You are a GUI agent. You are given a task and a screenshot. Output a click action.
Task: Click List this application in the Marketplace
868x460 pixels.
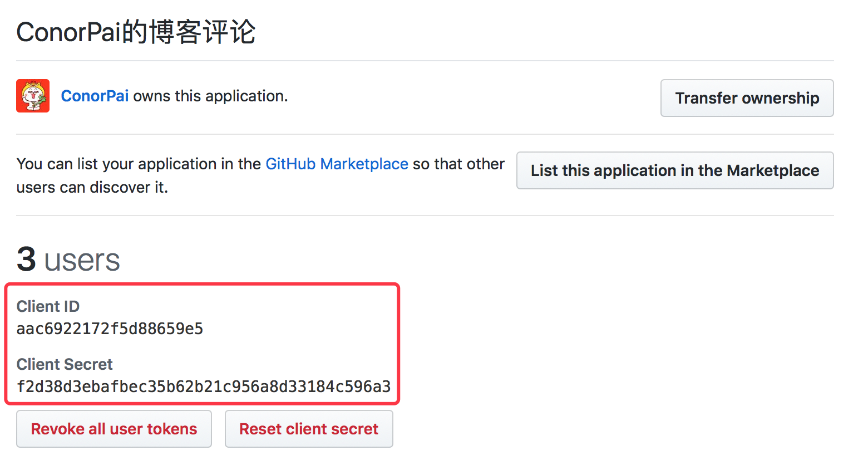click(x=675, y=170)
